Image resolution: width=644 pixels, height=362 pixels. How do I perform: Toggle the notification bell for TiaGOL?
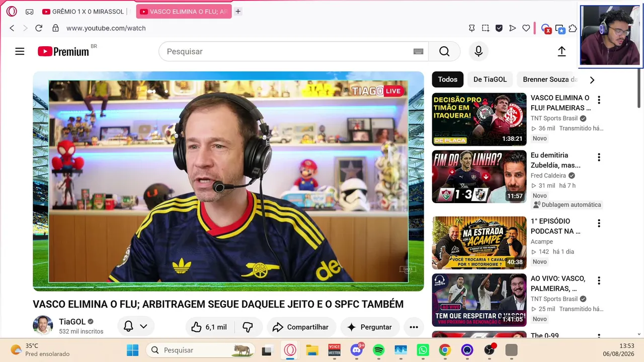pos(128,327)
